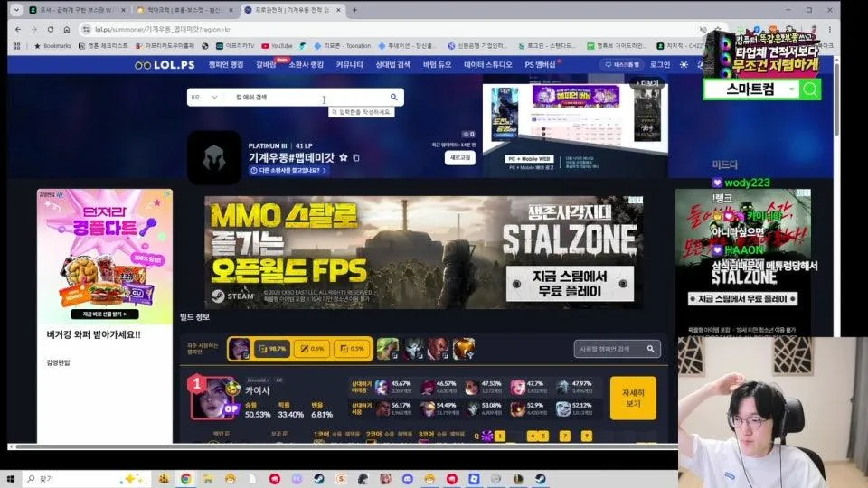Screen dimensions: 868x488
Task: Click the counter champion icon with 47.53%
Action: click(472, 387)
